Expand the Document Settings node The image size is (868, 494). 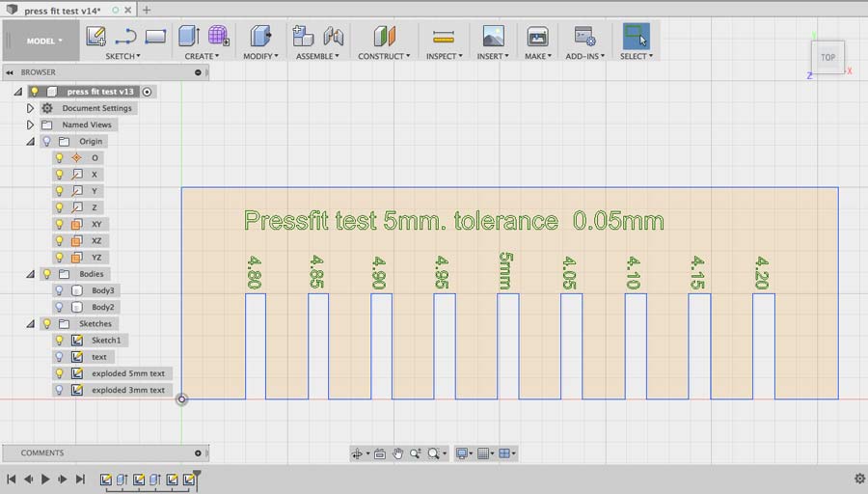tap(31, 108)
